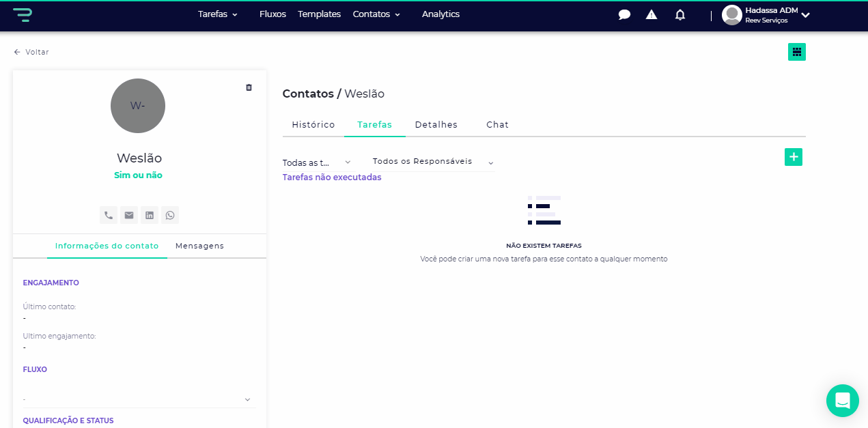Open the notifications bell icon

680,14
